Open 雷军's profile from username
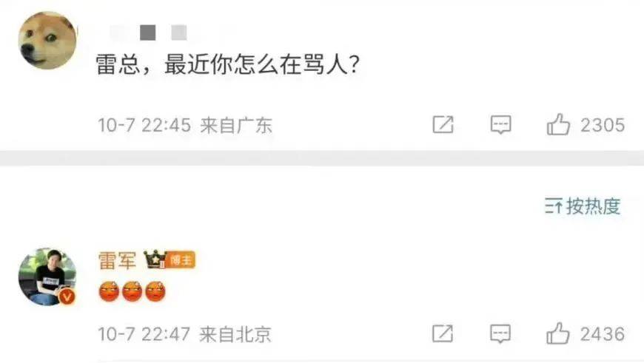 pyautogui.click(x=117, y=260)
